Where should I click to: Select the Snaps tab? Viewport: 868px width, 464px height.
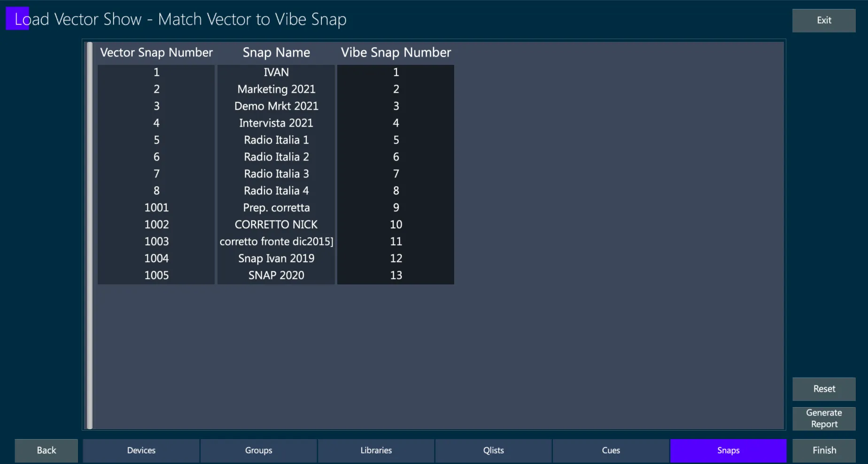[728, 450]
